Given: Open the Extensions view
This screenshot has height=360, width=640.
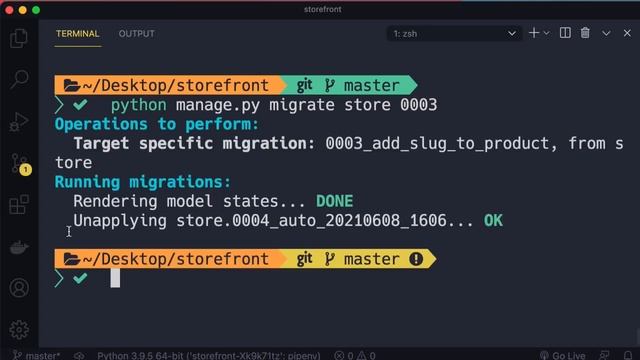Looking at the screenshot, I should coord(19,204).
